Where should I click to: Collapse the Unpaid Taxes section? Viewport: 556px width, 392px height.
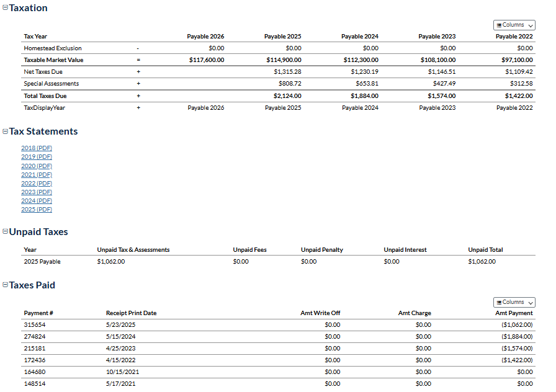[x=6, y=231]
